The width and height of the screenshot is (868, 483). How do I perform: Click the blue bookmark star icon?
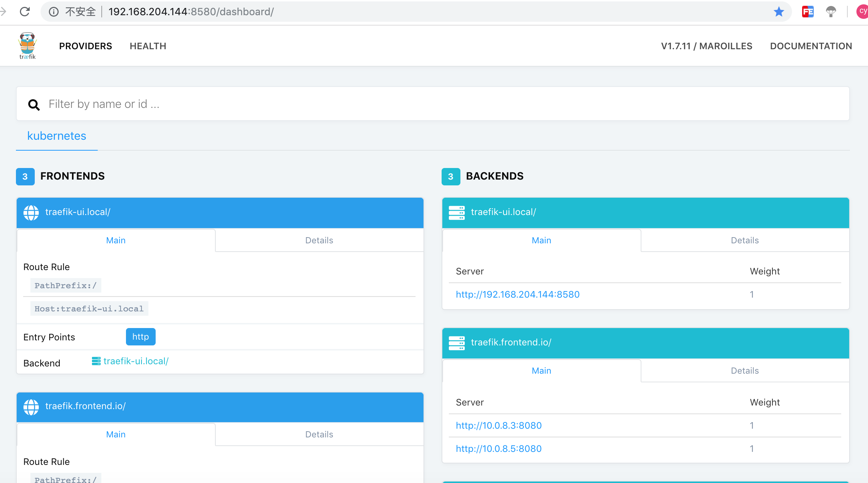click(x=779, y=12)
